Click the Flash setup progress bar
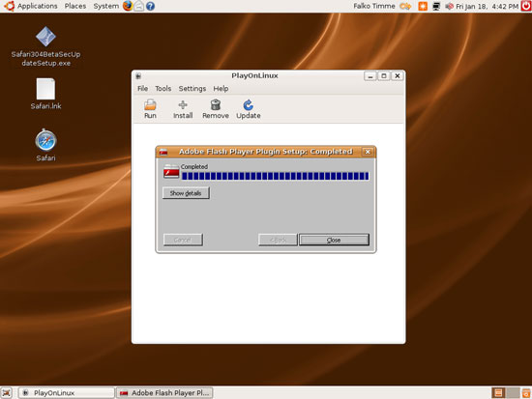This screenshot has width=532, height=399. pyautogui.click(x=275, y=176)
